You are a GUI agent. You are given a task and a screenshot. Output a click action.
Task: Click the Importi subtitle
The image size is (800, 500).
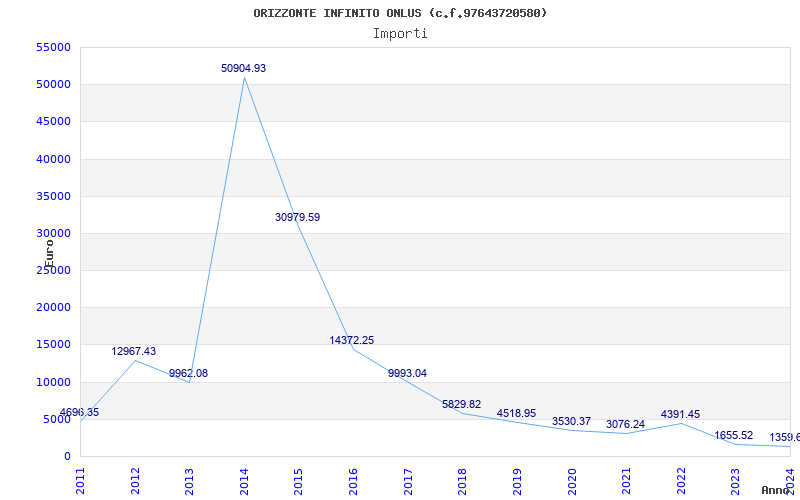400,34
